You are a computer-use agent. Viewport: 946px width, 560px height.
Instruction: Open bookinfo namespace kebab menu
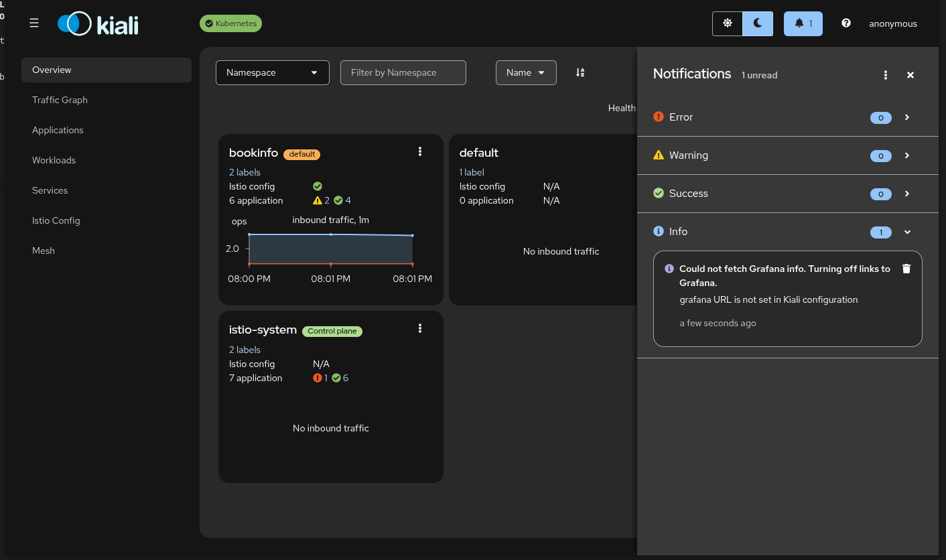click(x=420, y=152)
